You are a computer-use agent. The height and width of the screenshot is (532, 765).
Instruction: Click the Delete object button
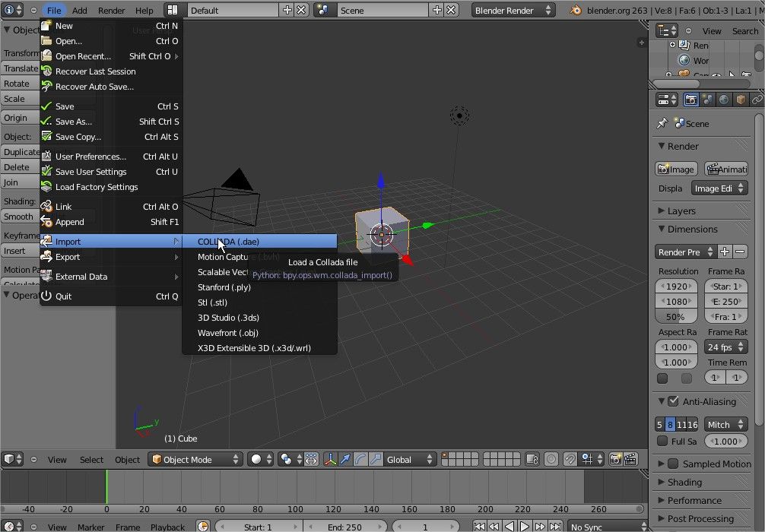point(20,166)
